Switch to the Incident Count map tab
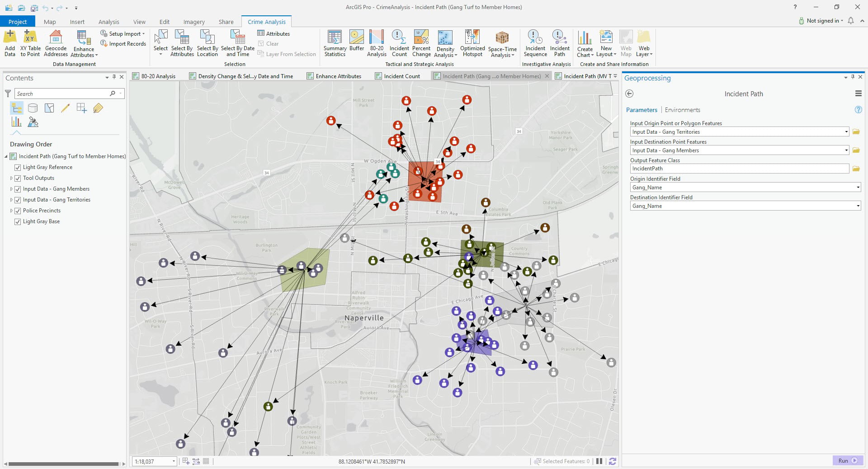The height and width of the screenshot is (469, 868). [401, 76]
